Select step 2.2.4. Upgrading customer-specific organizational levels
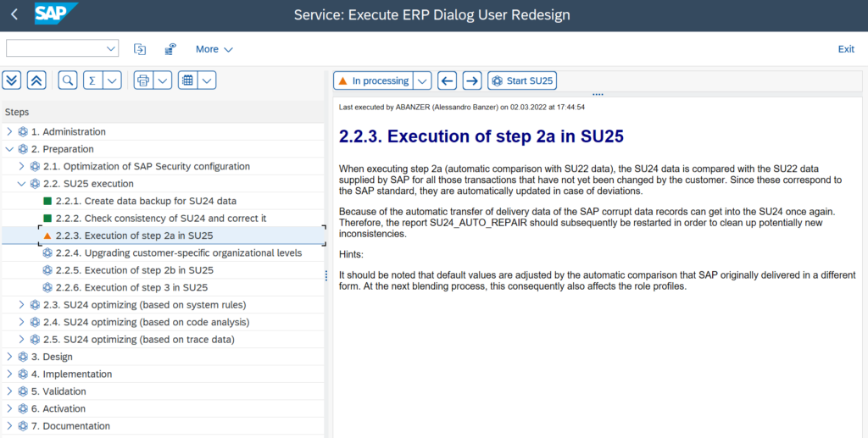 click(x=179, y=252)
